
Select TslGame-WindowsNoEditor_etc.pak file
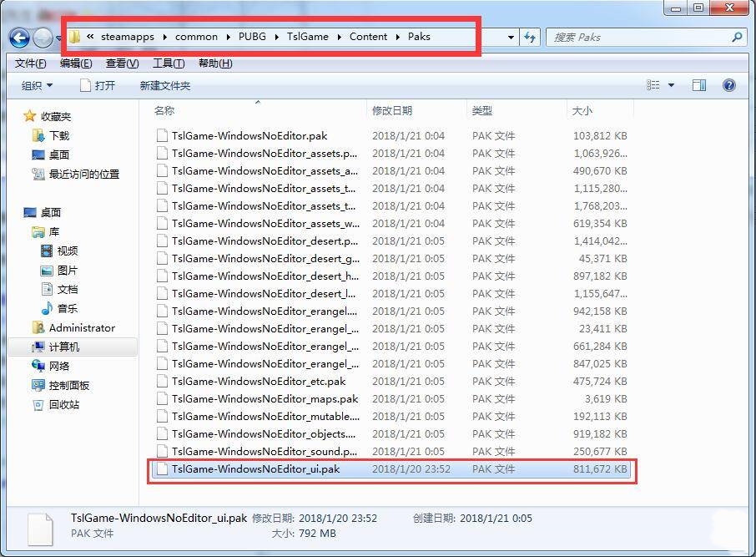click(x=391, y=382)
